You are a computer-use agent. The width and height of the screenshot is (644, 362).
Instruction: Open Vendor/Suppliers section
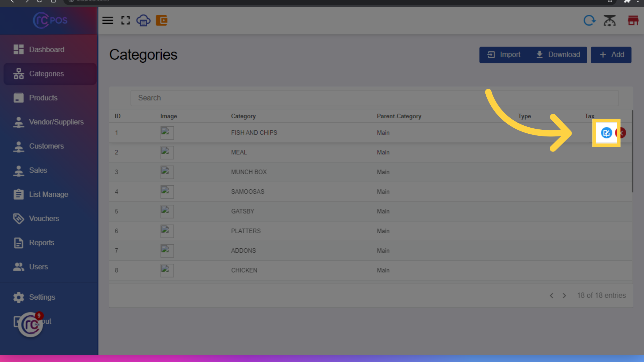tap(50, 122)
